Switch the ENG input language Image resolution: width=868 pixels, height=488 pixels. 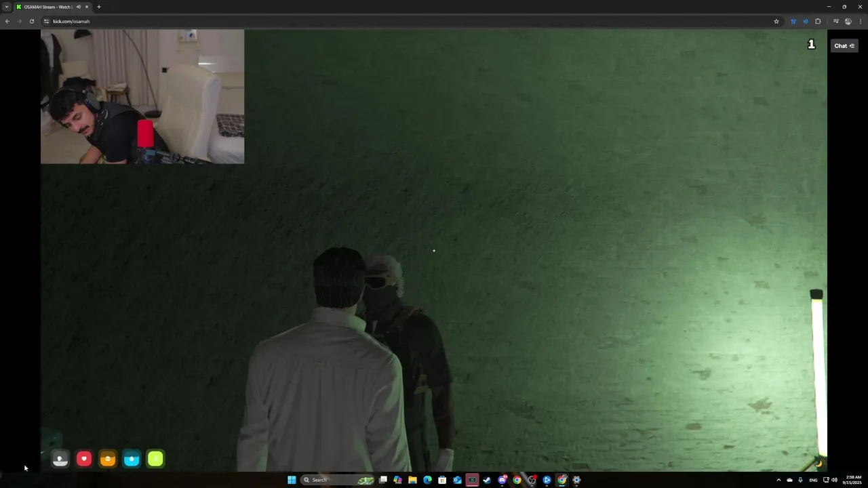tap(813, 480)
